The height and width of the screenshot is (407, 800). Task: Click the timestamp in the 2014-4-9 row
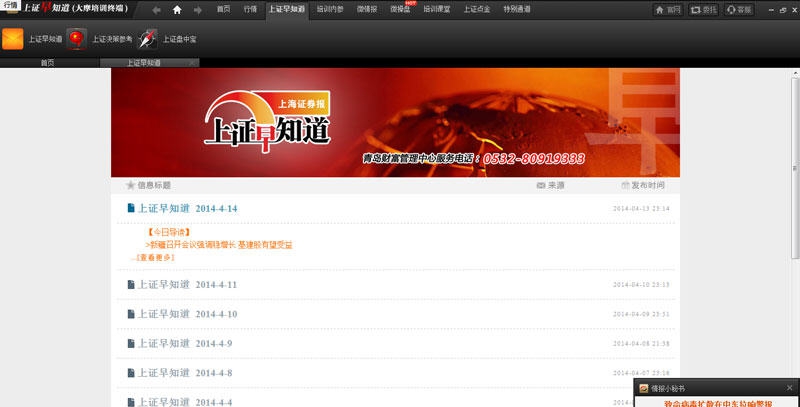coord(641,344)
